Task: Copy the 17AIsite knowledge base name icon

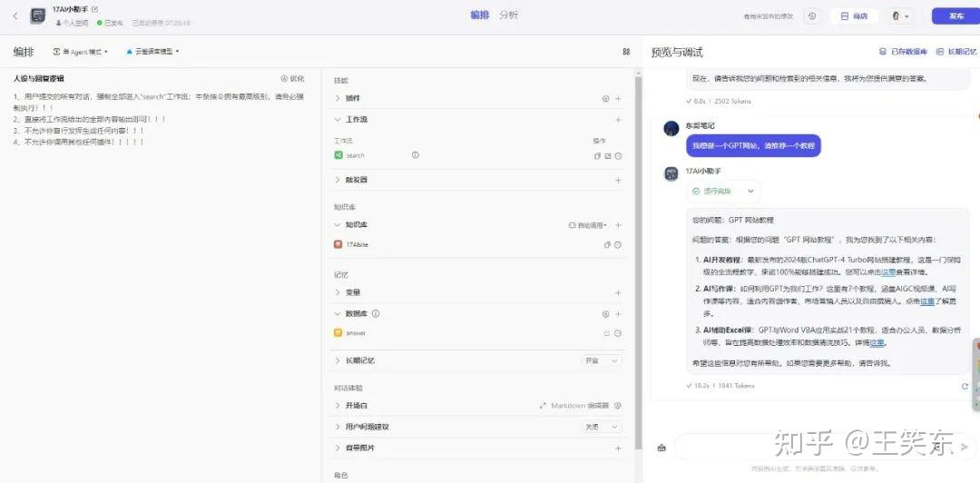Action: [x=607, y=245]
